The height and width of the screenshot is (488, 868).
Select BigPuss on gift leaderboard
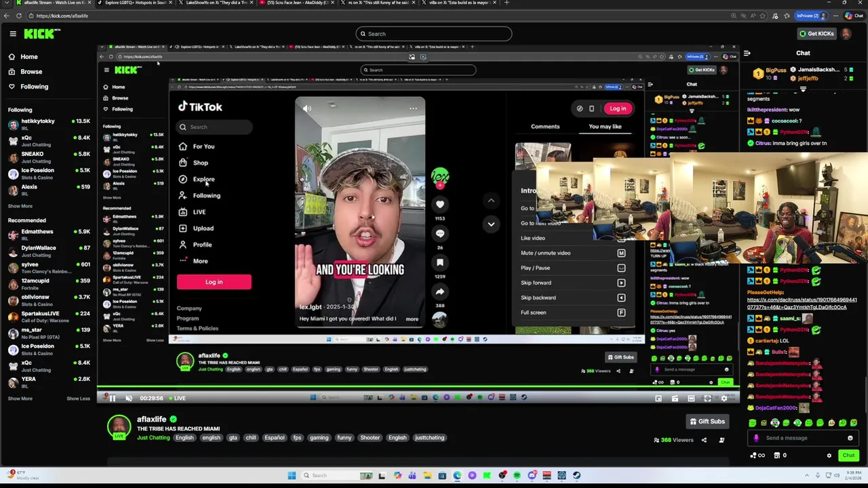pos(776,70)
